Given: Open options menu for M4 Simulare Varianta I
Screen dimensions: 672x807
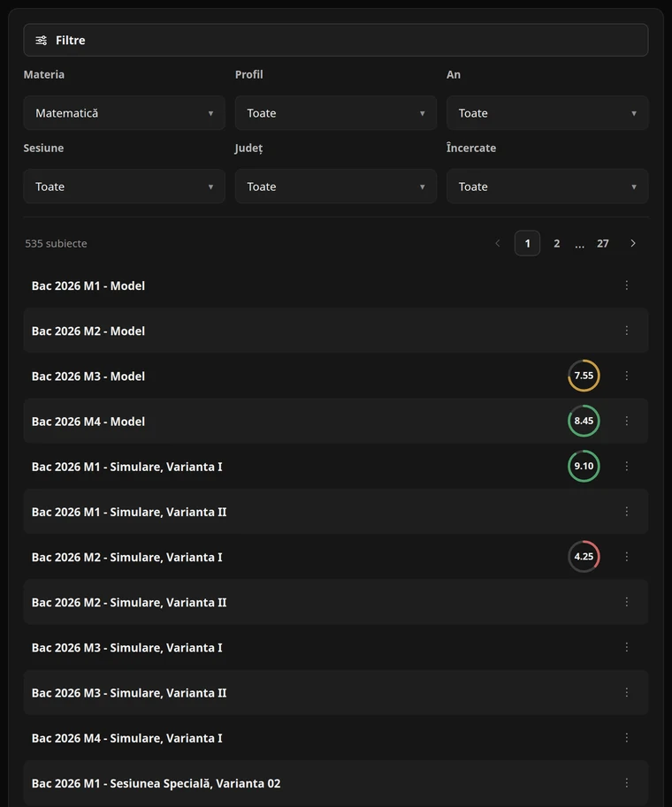Looking at the screenshot, I should pyautogui.click(x=626, y=737).
